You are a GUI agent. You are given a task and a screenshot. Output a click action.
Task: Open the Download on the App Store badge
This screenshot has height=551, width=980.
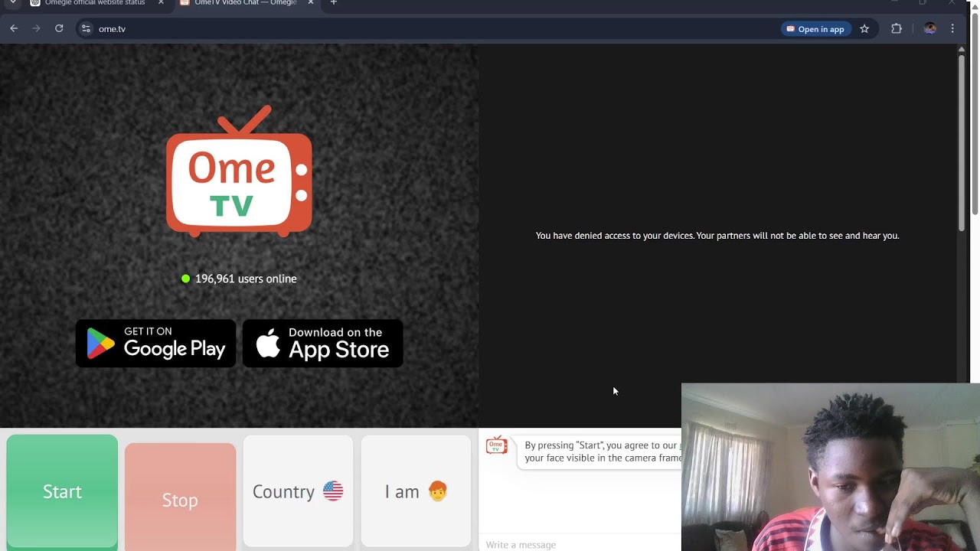[x=322, y=343]
